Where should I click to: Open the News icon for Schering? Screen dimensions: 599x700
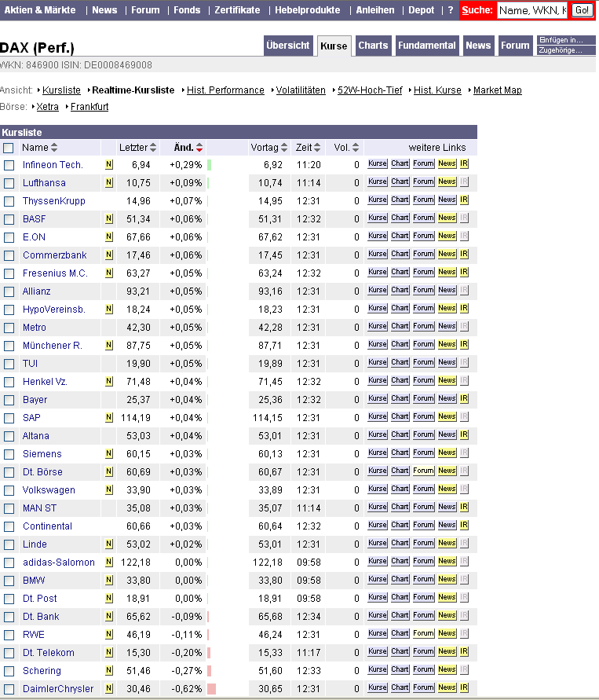point(447,669)
